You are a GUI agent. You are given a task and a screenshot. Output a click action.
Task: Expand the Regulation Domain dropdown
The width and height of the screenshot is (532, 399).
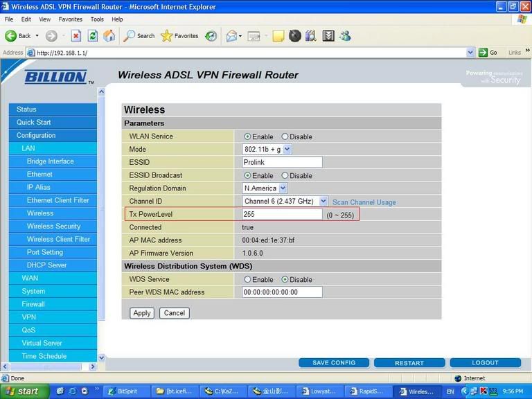tap(265, 188)
